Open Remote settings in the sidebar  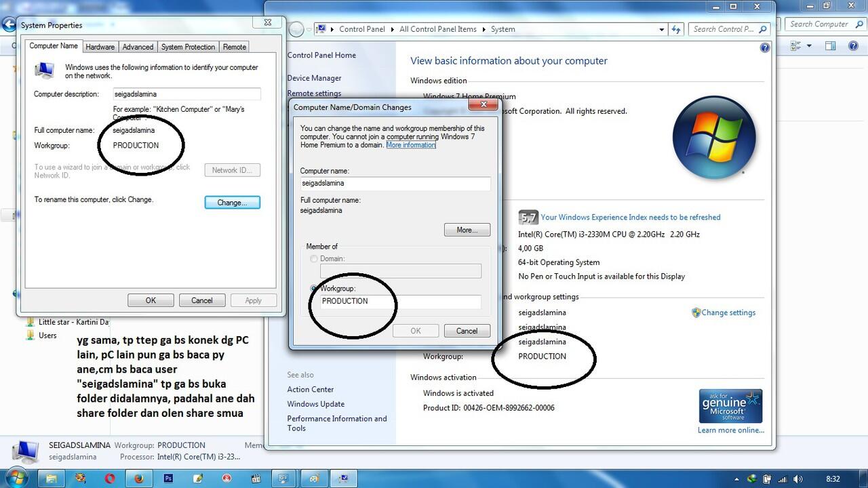pos(314,94)
